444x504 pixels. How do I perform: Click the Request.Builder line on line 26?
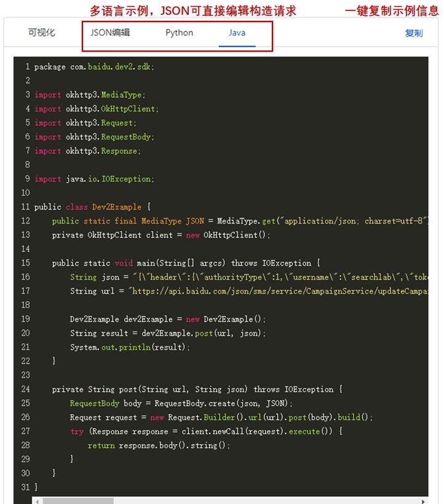[x=221, y=417]
